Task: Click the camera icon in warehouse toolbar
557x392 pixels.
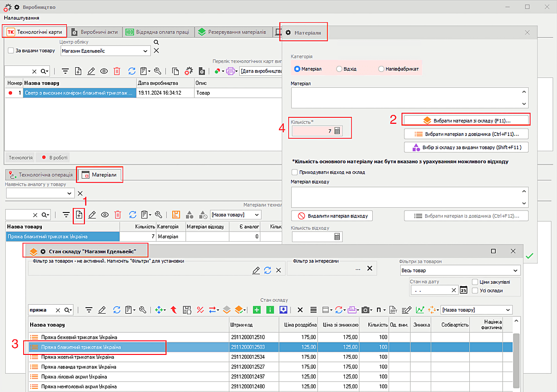Action: pyautogui.click(x=366, y=310)
